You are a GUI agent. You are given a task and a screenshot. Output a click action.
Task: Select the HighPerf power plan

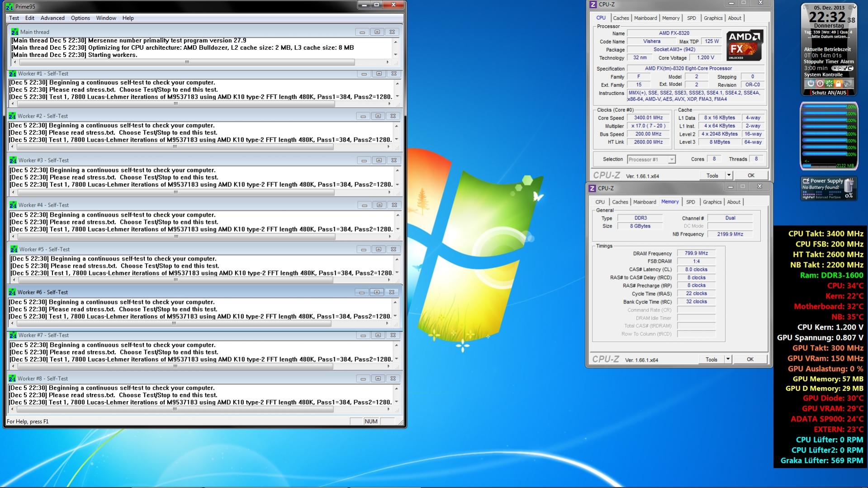point(808,197)
